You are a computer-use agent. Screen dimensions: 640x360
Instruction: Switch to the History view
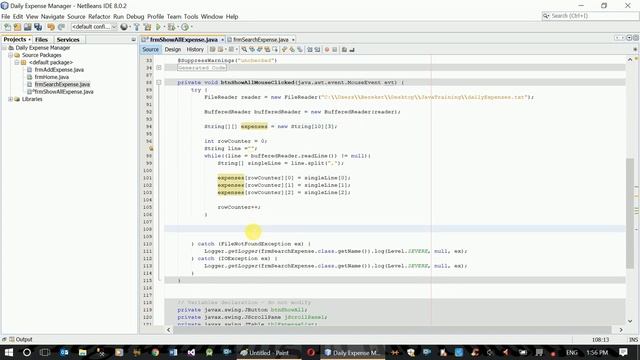tap(195, 49)
